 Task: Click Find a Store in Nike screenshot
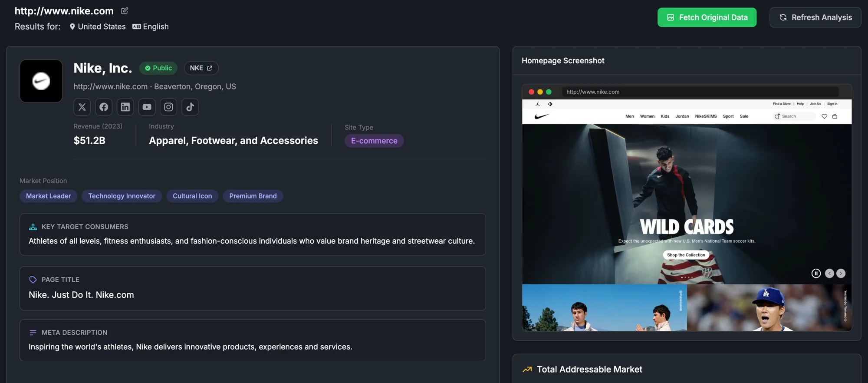click(x=782, y=104)
